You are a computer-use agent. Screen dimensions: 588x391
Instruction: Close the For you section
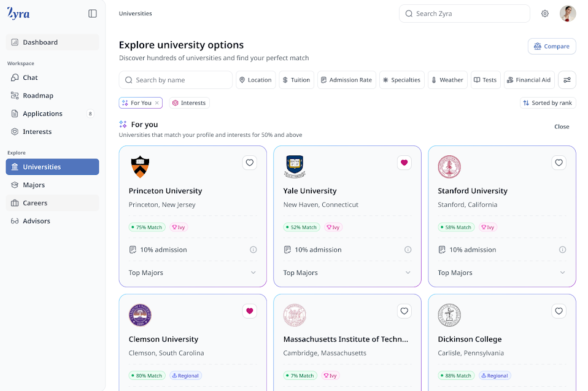pyautogui.click(x=562, y=126)
